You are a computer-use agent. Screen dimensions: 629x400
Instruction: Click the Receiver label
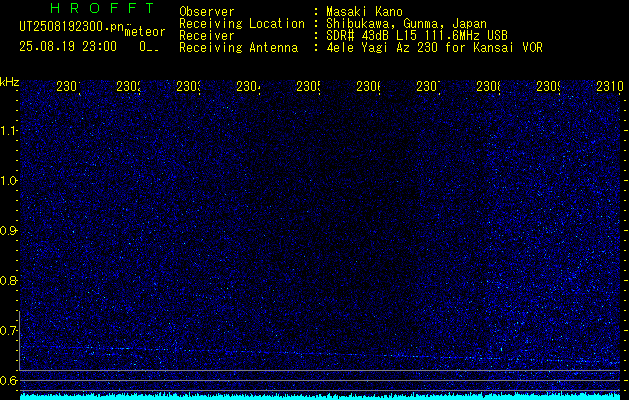pos(207,36)
